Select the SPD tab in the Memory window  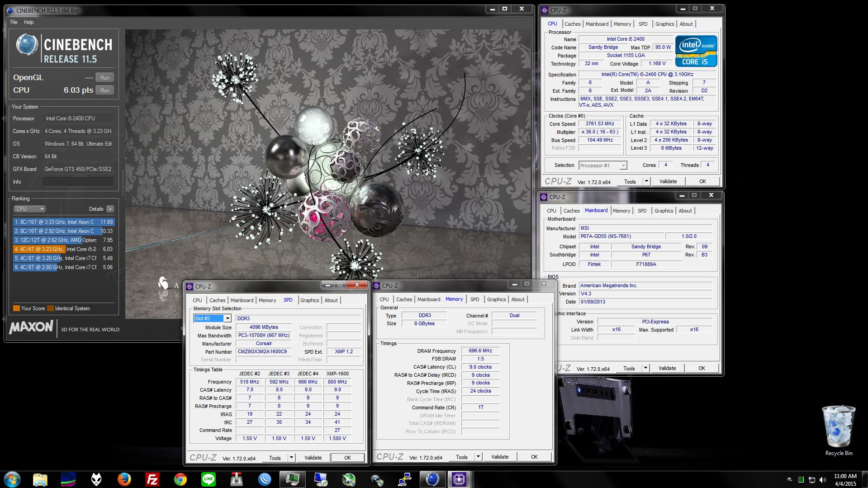[x=474, y=299]
